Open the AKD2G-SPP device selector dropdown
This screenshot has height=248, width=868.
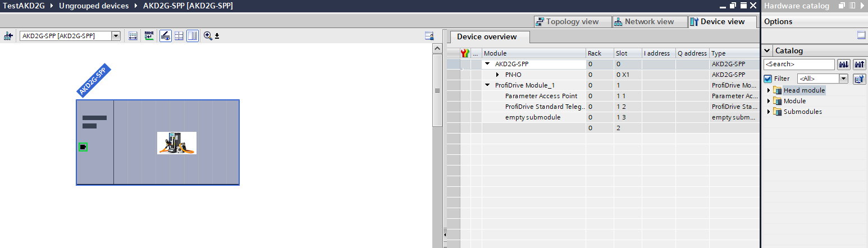click(116, 36)
